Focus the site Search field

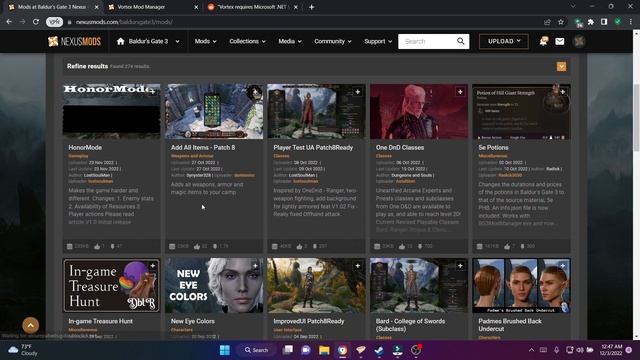(427, 41)
